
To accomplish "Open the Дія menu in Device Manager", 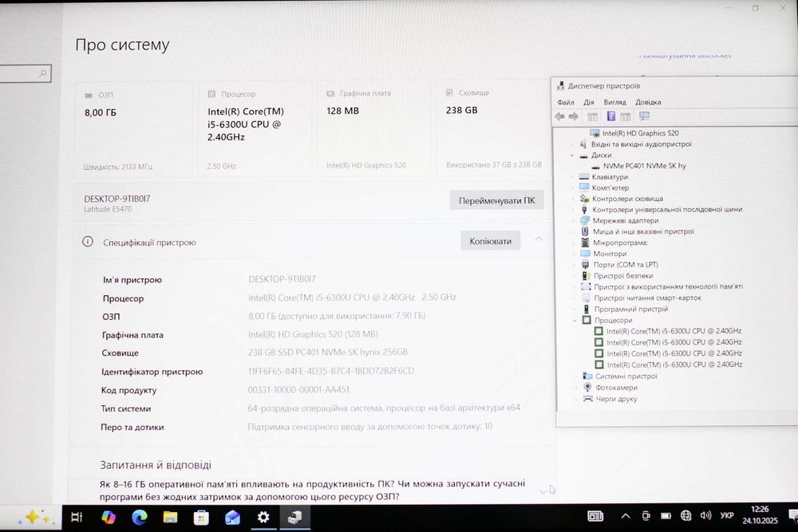I will pos(589,102).
